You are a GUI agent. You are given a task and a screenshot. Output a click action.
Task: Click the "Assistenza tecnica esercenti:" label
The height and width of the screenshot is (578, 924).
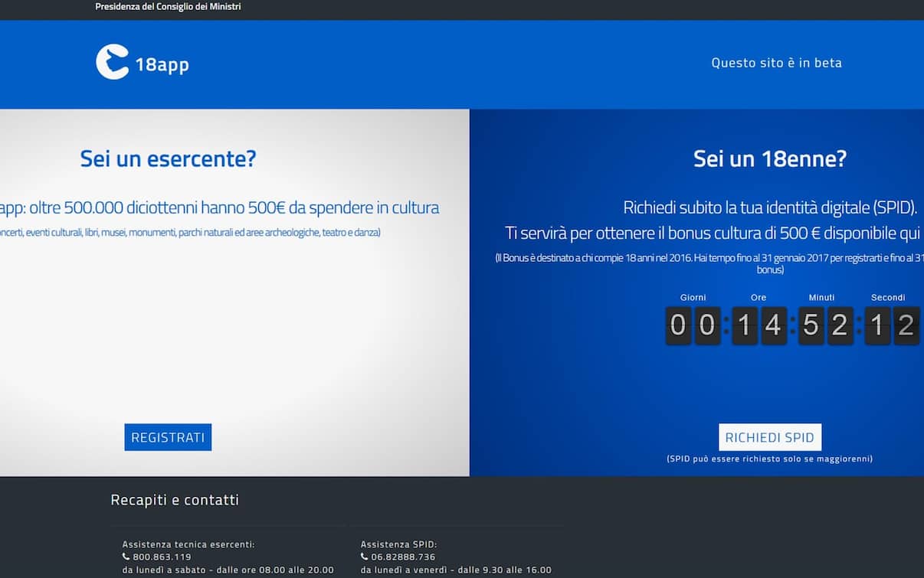(x=188, y=545)
